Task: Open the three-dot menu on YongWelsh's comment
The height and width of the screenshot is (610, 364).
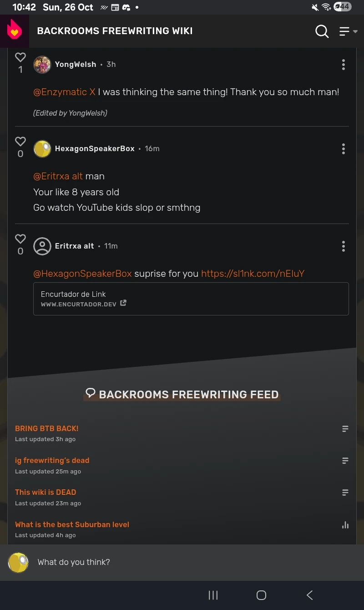Action: pyautogui.click(x=344, y=64)
